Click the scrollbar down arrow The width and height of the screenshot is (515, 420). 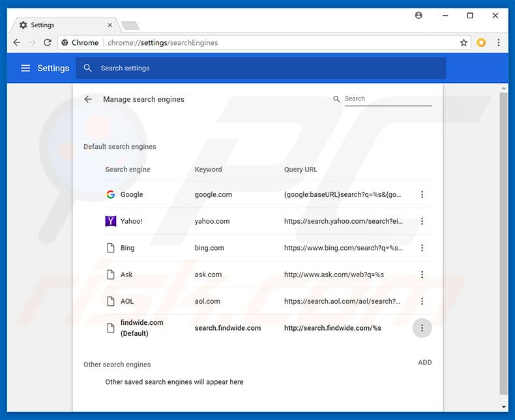504,407
